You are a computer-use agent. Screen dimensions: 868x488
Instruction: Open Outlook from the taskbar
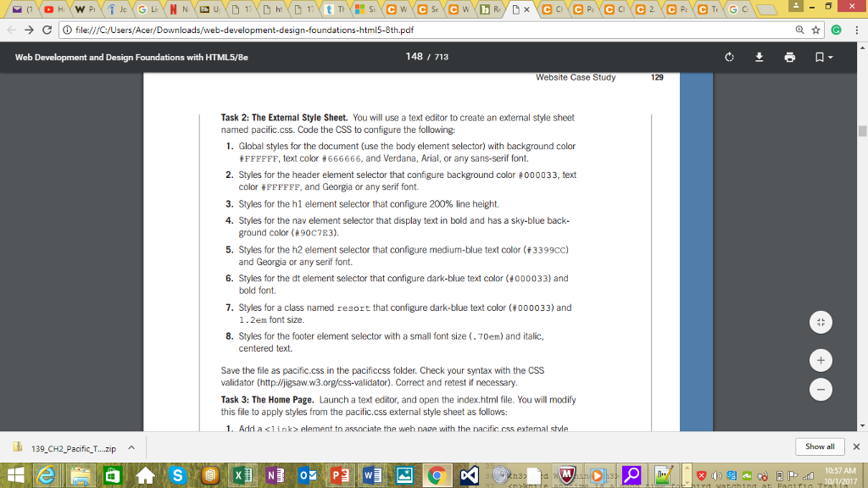(308, 475)
